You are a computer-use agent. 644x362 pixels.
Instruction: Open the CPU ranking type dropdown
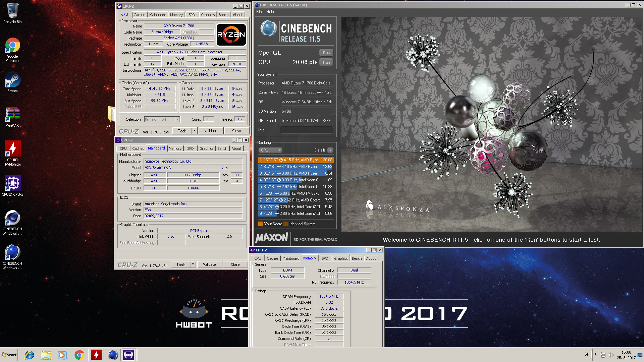tap(270, 150)
